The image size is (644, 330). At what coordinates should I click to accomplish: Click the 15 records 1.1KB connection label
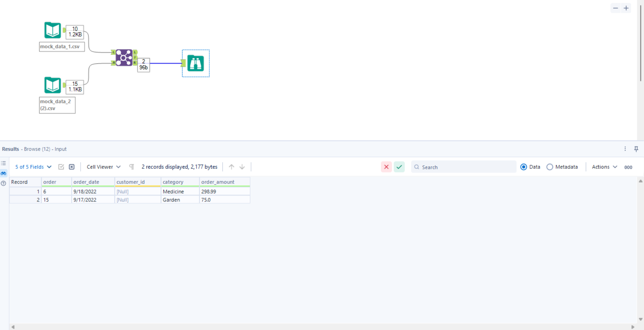(x=75, y=87)
